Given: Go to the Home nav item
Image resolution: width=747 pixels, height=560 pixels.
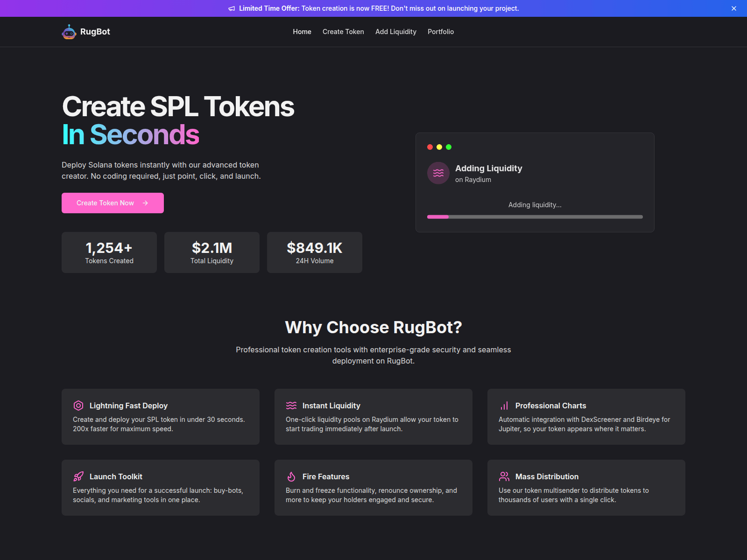Looking at the screenshot, I should click(302, 32).
